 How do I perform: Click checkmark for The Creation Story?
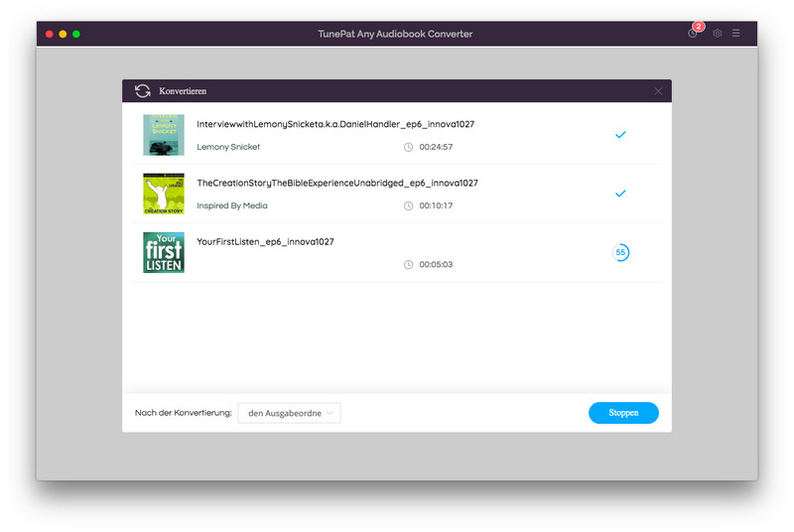[x=620, y=194]
